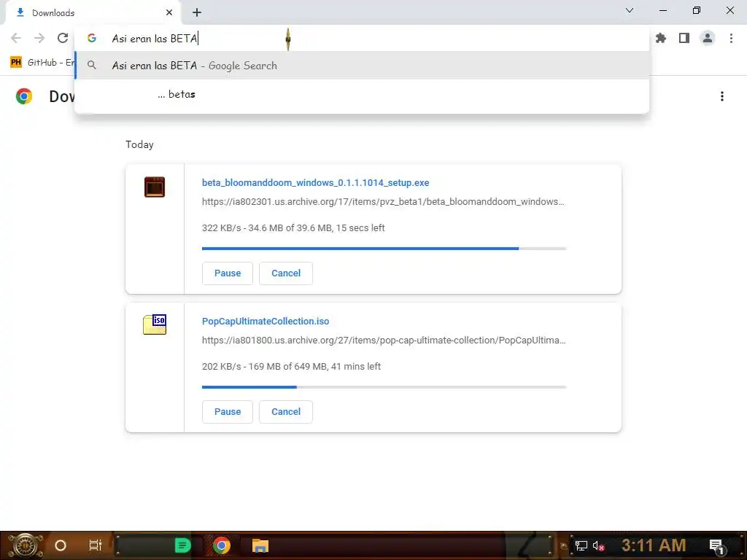Click the muted volume icon in the tray
747x560 pixels.
coord(598,545)
